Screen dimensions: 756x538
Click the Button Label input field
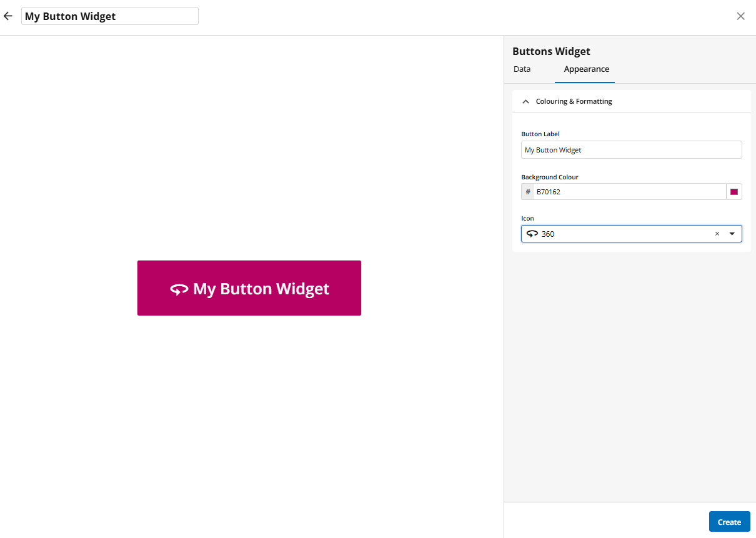pyautogui.click(x=632, y=150)
